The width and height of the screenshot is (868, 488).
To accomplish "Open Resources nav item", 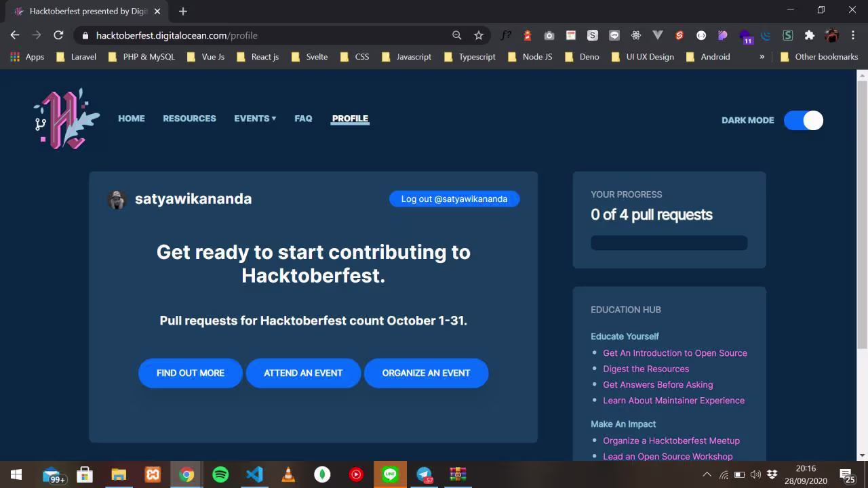I will [x=189, y=119].
